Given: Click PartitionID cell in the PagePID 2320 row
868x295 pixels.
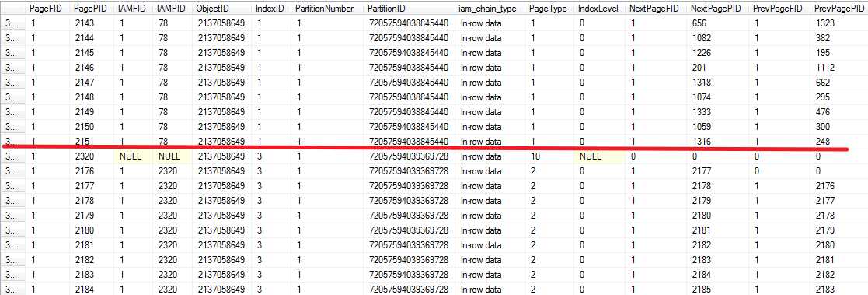Looking at the screenshot, I should click(x=409, y=156).
